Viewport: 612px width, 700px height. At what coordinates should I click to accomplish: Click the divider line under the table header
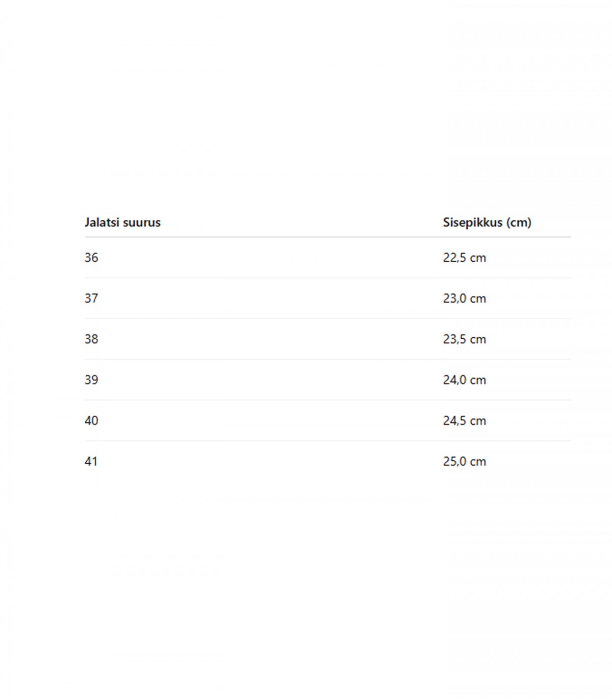coord(328,237)
